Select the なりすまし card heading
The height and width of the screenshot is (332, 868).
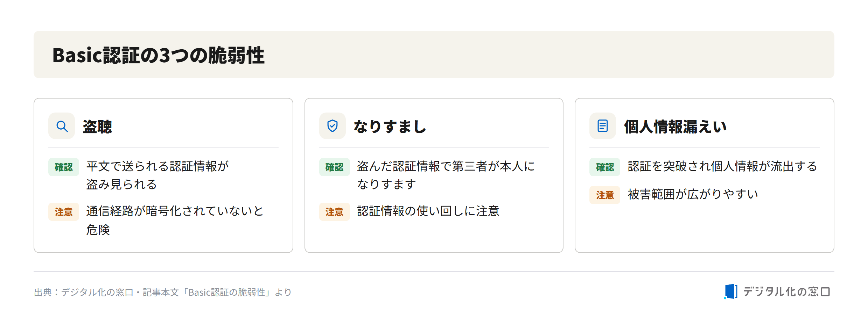(x=390, y=127)
